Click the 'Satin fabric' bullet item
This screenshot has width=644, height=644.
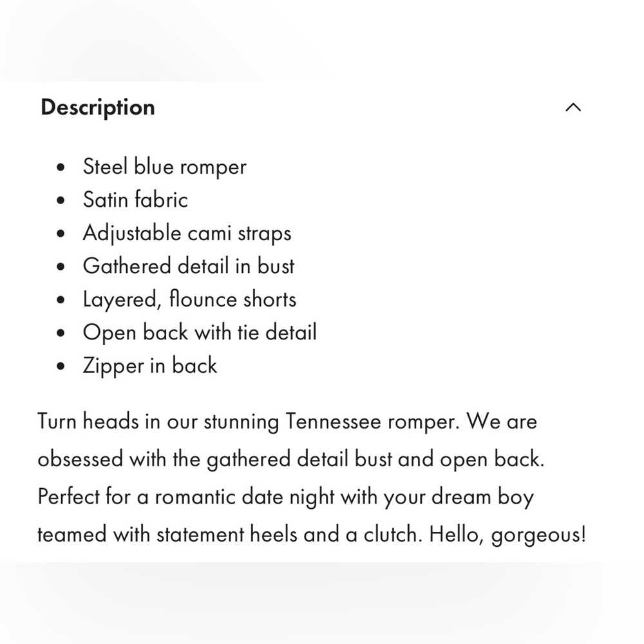(135, 200)
